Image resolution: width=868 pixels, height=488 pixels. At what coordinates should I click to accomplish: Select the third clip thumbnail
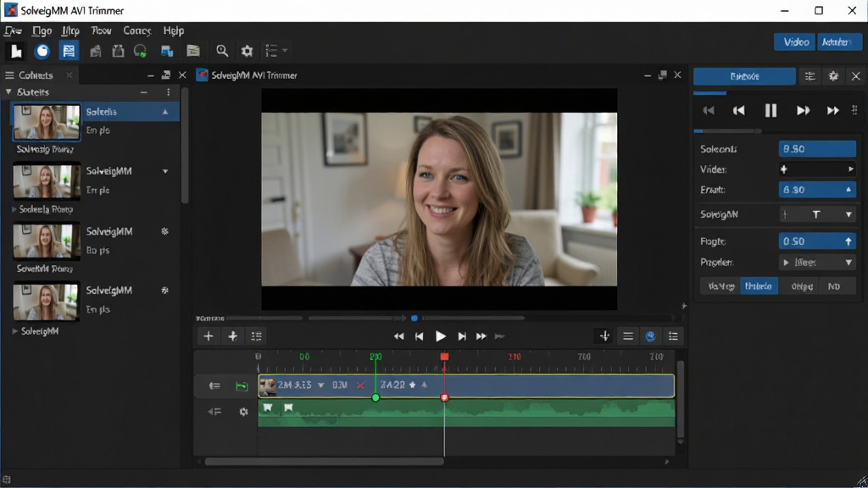(x=47, y=241)
